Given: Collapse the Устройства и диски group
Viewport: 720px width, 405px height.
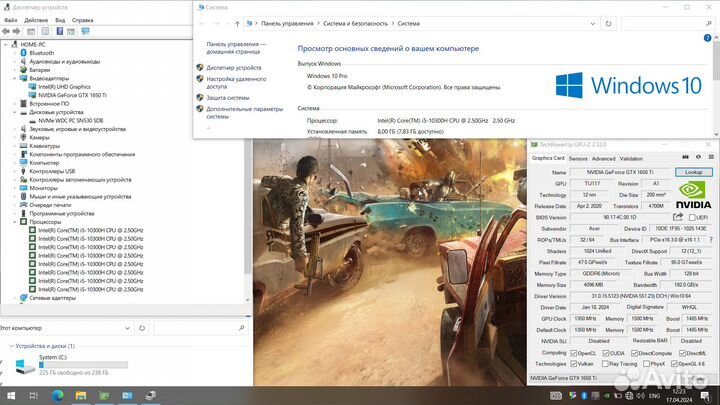Looking at the screenshot, I should [11, 346].
